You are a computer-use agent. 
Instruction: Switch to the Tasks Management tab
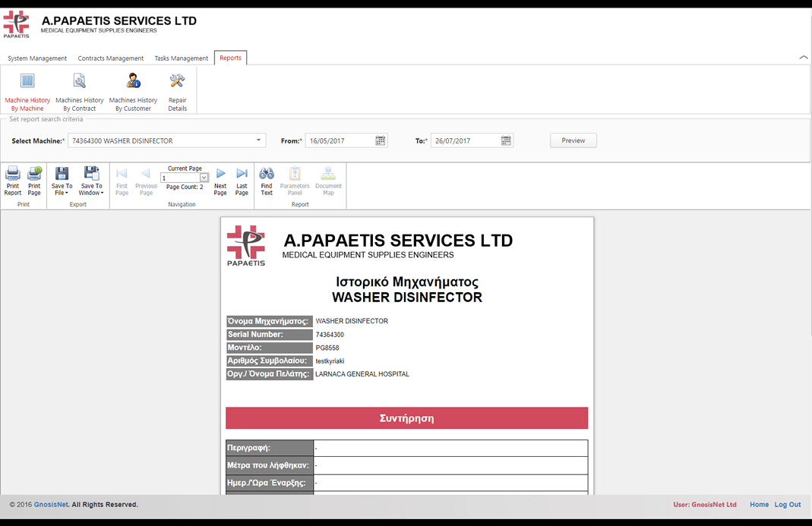(x=181, y=58)
